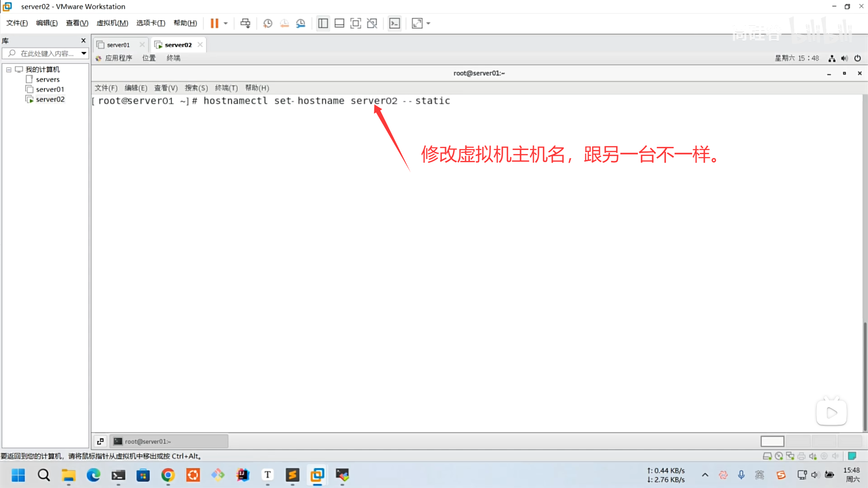Click the guest power icon
This screenshot has width=868, height=488.
857,58
